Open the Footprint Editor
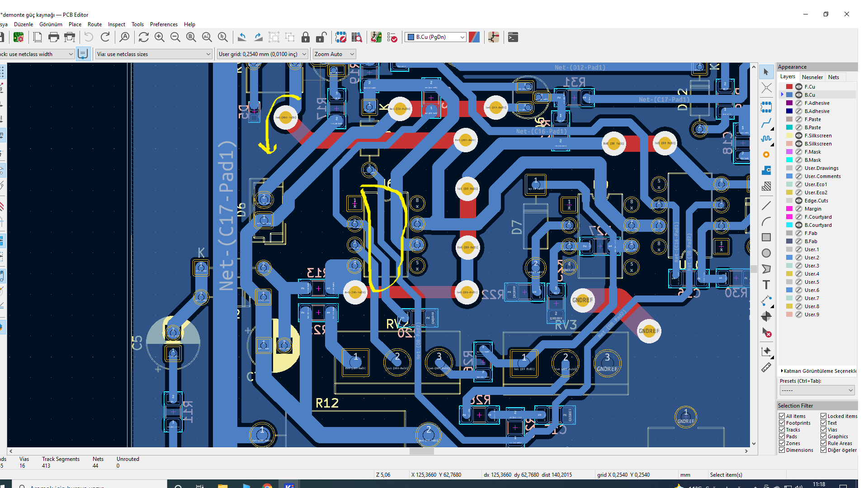Screen dimensions: 868x488 [x=341, y=38]
